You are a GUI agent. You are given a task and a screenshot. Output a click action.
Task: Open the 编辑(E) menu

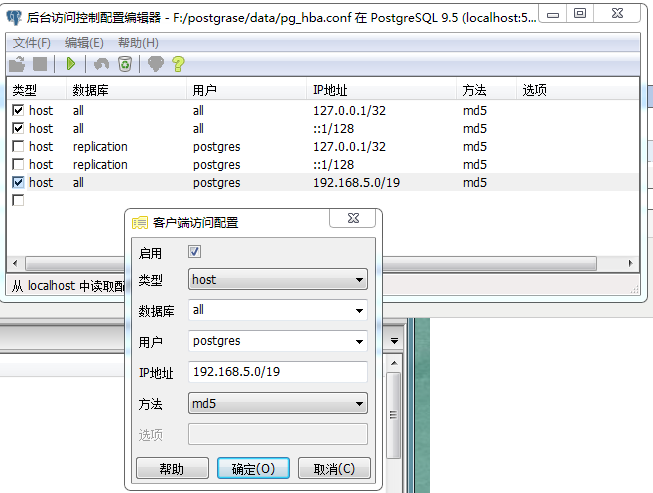[x=84, y=43]
